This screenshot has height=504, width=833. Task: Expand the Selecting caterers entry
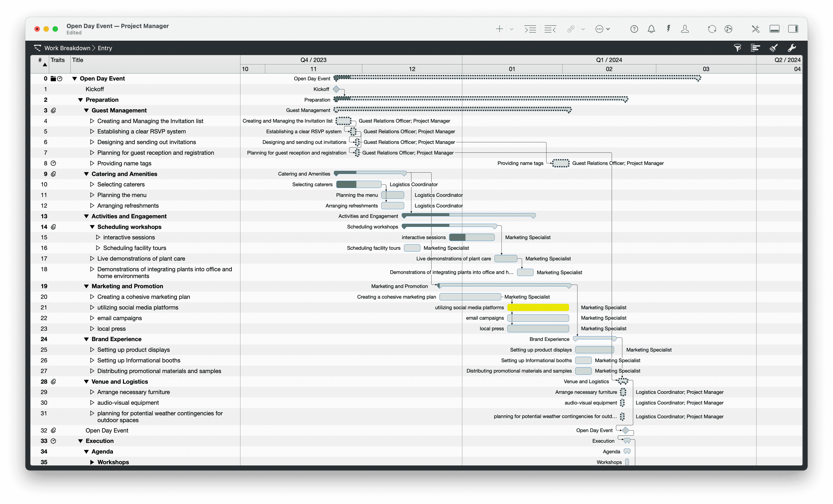[x=92, y=184]
